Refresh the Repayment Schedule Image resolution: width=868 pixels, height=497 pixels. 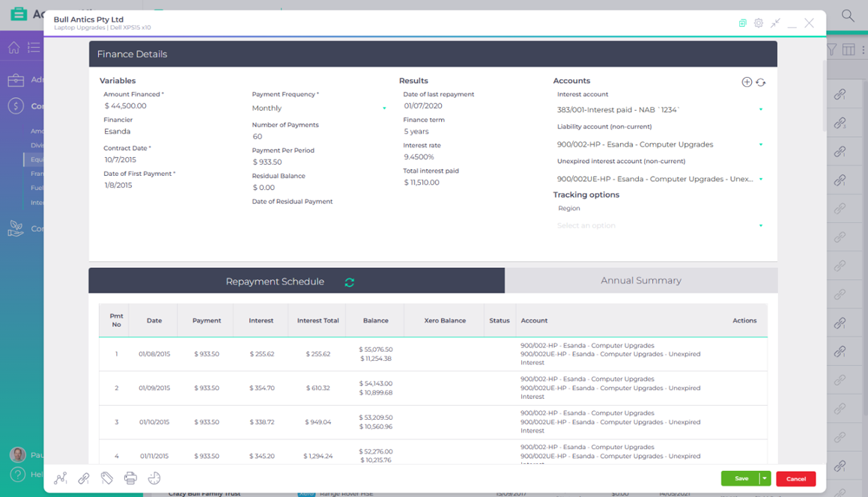[349, 282]
